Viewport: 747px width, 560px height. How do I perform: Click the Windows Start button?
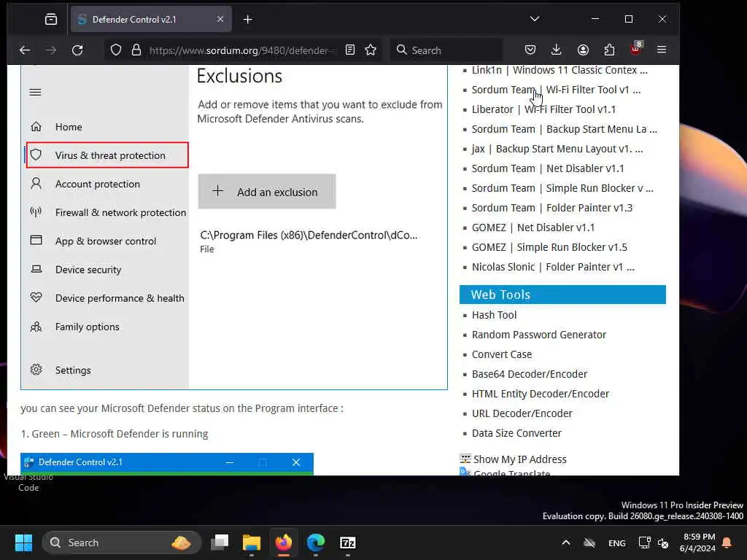point(23,542)
